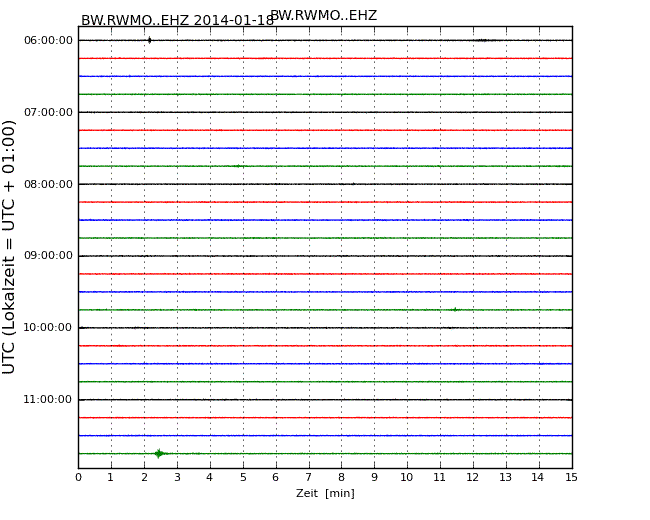Viewport: 650px width, 520px height.
Task: Click the small green blip near minute 11.5
Action: pyautogui.click(x=455, y=309)
